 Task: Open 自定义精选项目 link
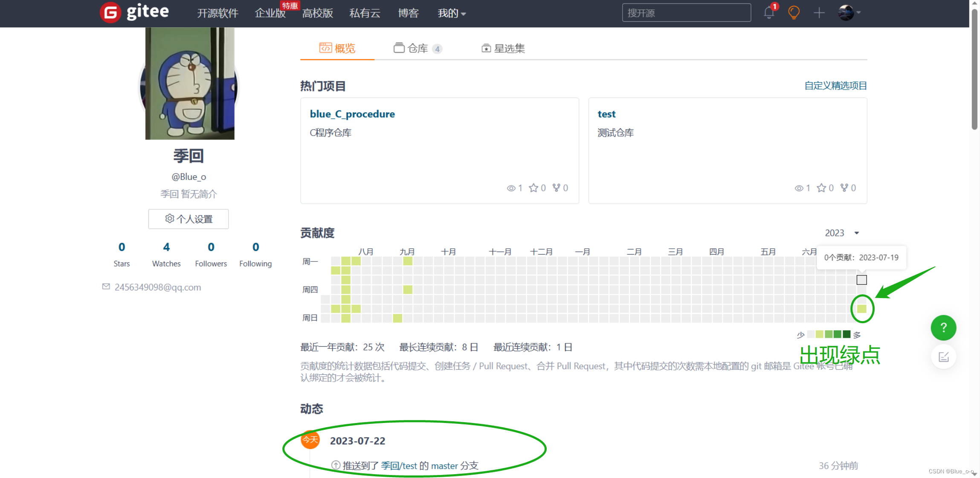(x=835, y=86)
